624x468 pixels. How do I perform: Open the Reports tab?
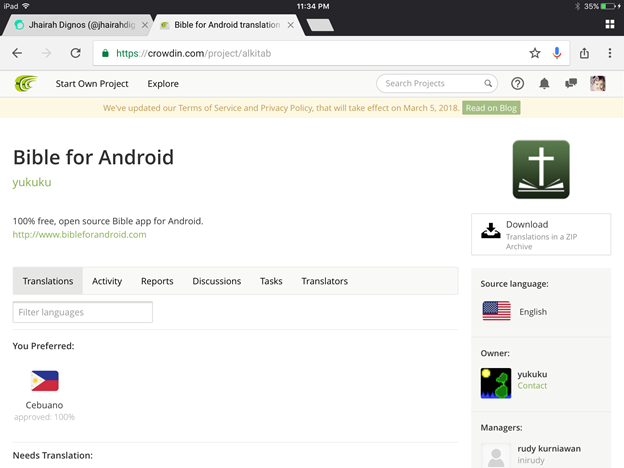157,281
